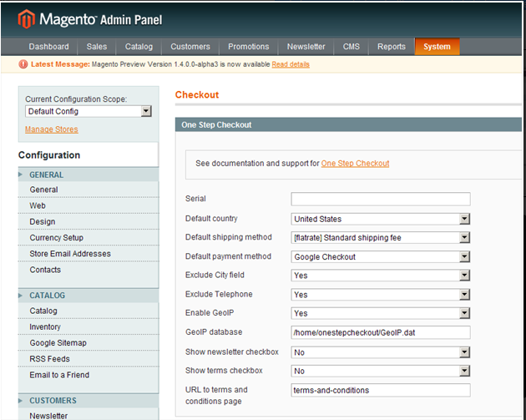The width and height of the screenshot is (526, 420).
Task: Select Catalog item under CATALOG section
Action: click(89, 311)
